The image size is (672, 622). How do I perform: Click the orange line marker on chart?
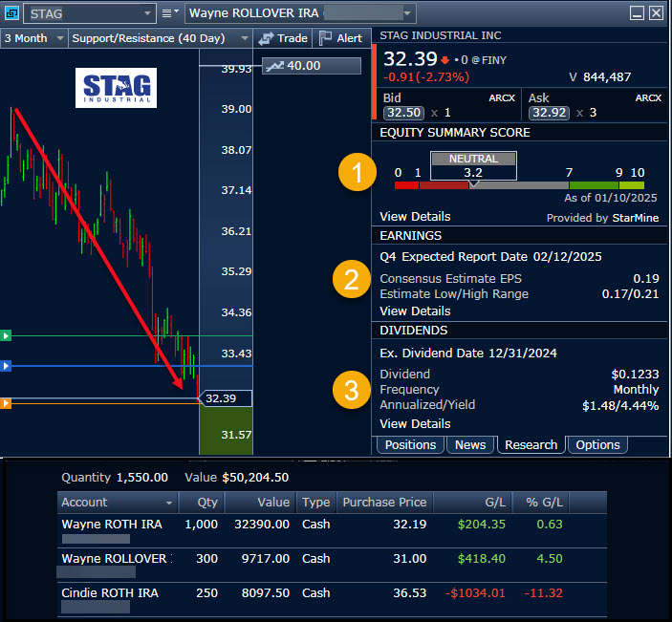(x=7, y=403)
